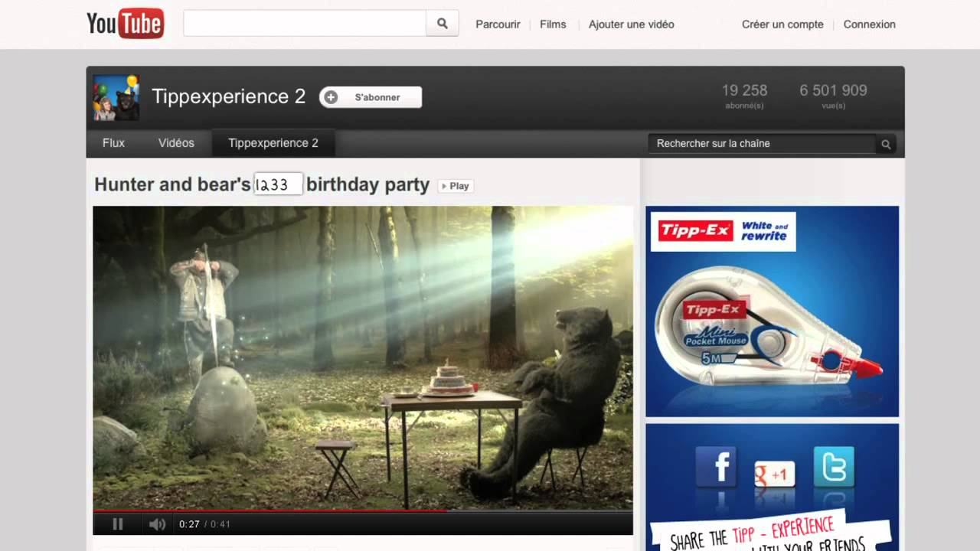
Task: Click the search magnifier button
Action: [443, 24]
